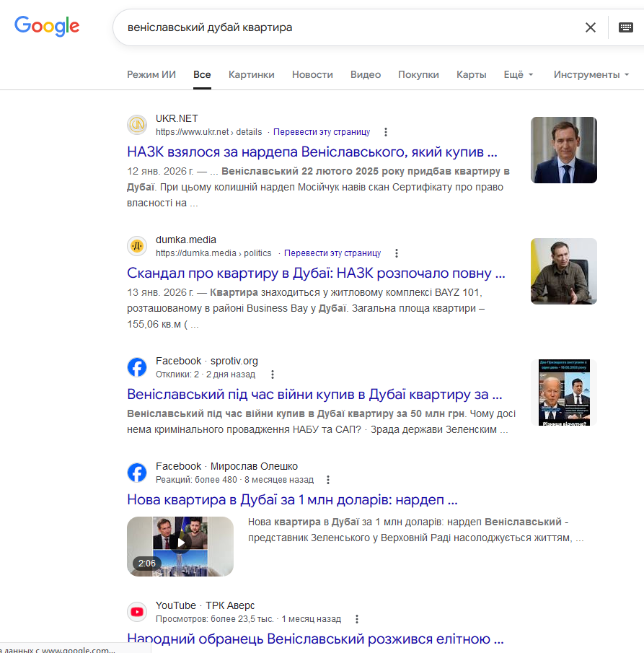Click into the search input field
The image size is (644, 653).
point(346,27)
